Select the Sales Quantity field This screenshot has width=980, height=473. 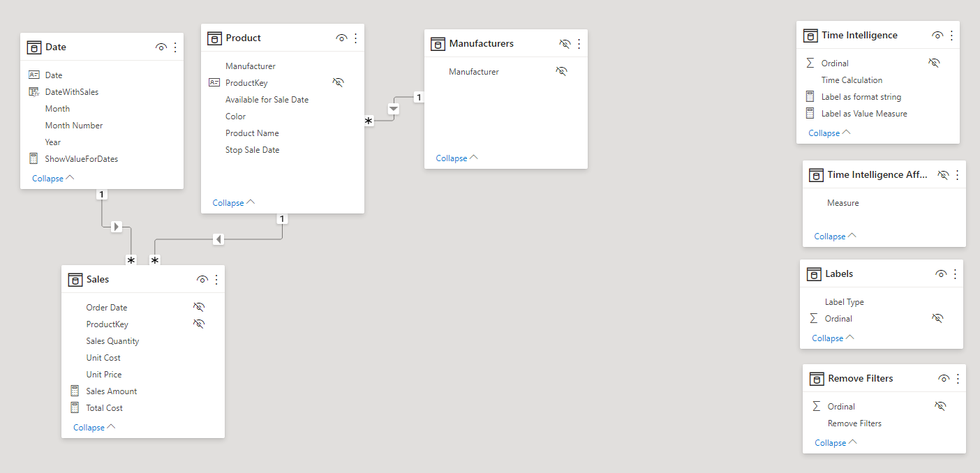(112, 341)
